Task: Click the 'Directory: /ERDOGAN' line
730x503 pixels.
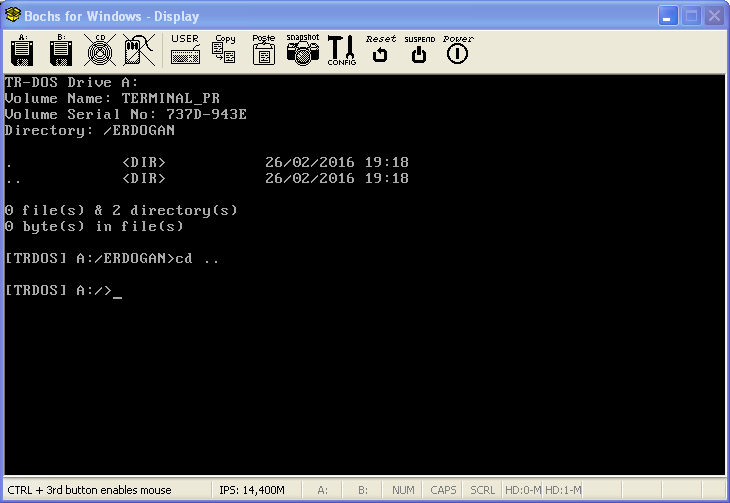Action: (x=90, y=130)
